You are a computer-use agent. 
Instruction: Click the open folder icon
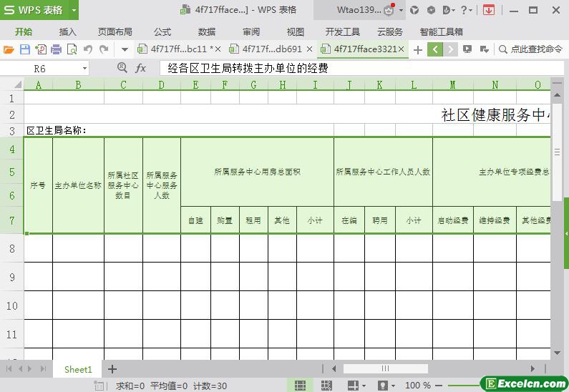coord(9,49)
